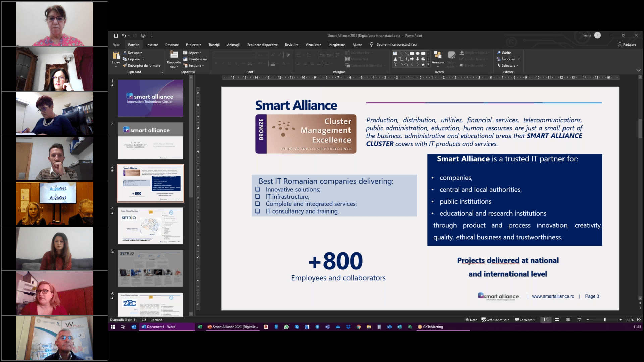Open the Înlocuire dropdown arrow

[x=519, y=59]
